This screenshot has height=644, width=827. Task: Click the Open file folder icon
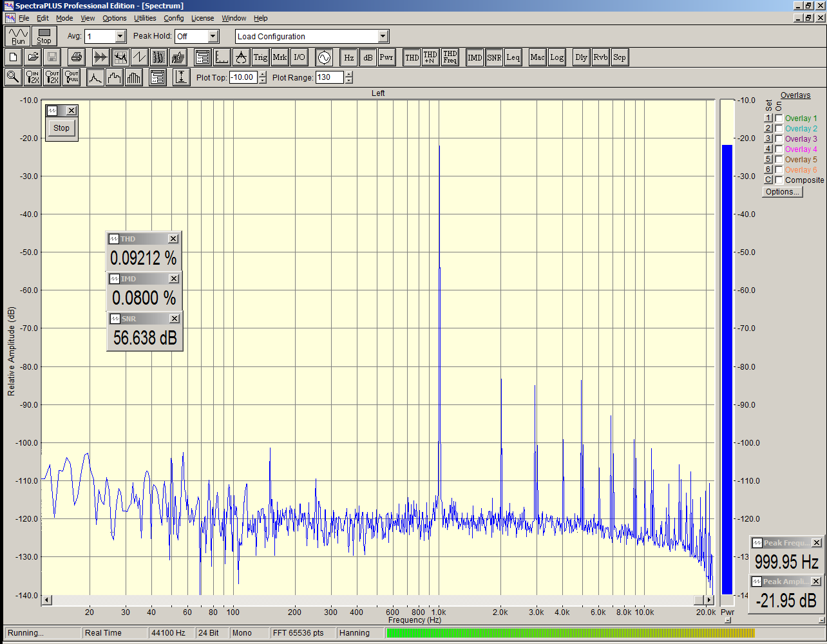[33, 57]
